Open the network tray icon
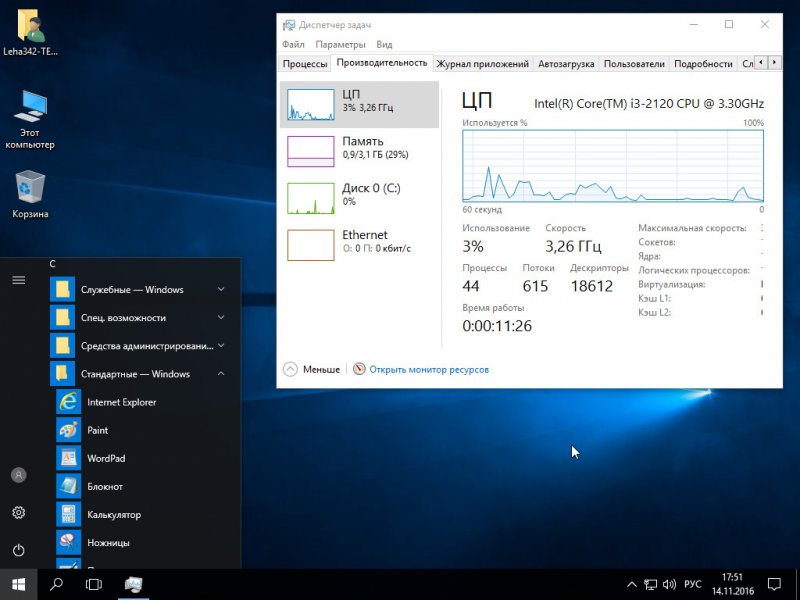800x600 pixels. pos(650,585)
